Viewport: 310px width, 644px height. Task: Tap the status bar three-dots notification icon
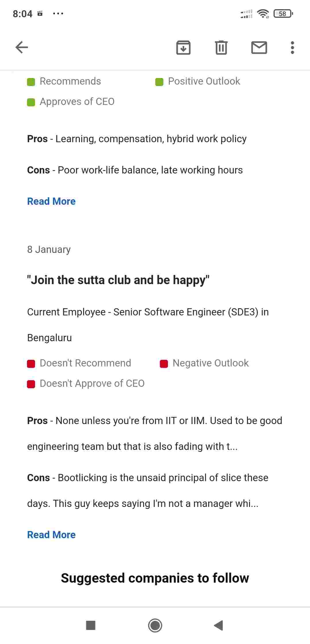[58, 13]
